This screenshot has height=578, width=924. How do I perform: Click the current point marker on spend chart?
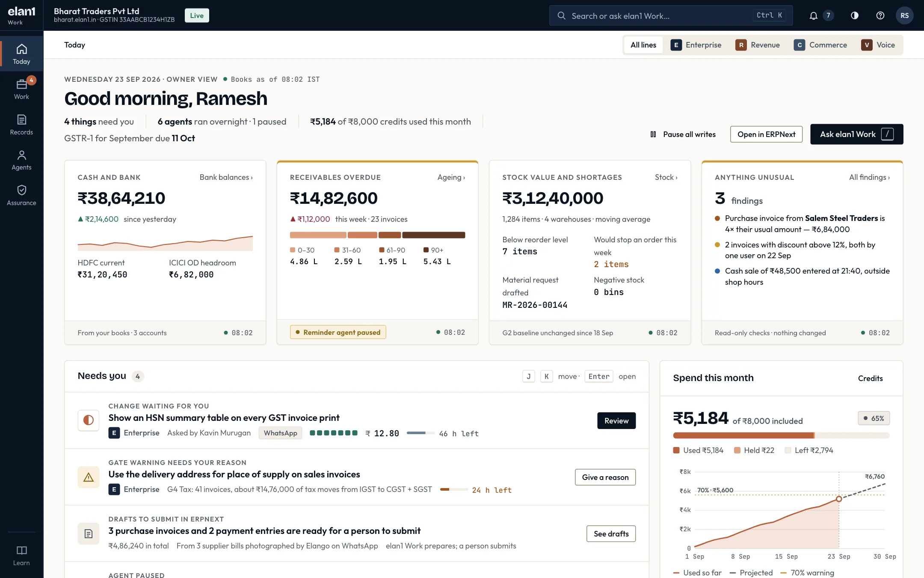coord(839,499)
